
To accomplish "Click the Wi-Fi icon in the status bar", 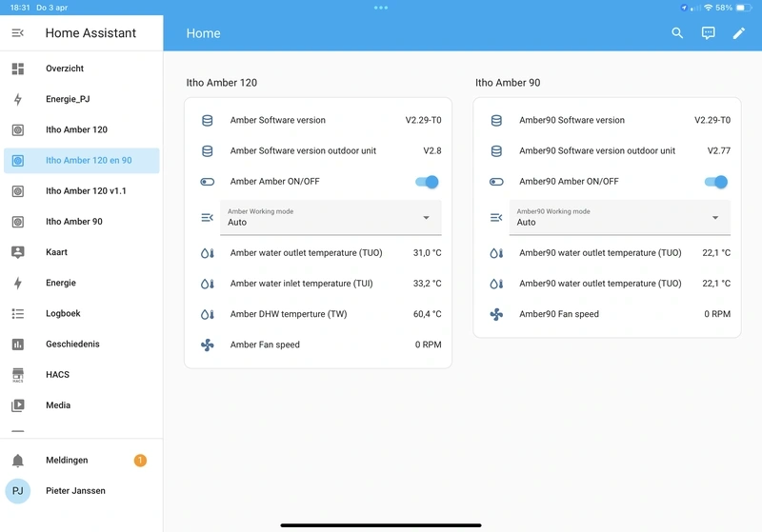I will click(708, 8).
